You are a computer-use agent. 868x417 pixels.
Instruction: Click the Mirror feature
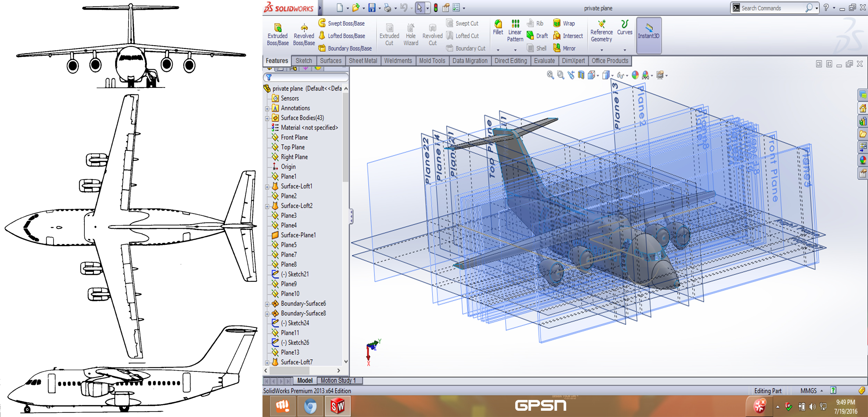click(564, 48)
